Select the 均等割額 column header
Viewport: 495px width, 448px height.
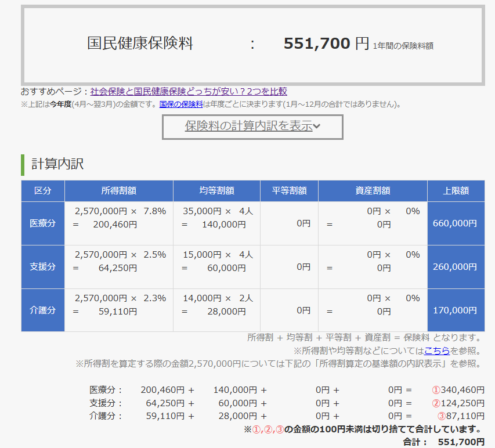pyautogui.click(x=216, y=191)
